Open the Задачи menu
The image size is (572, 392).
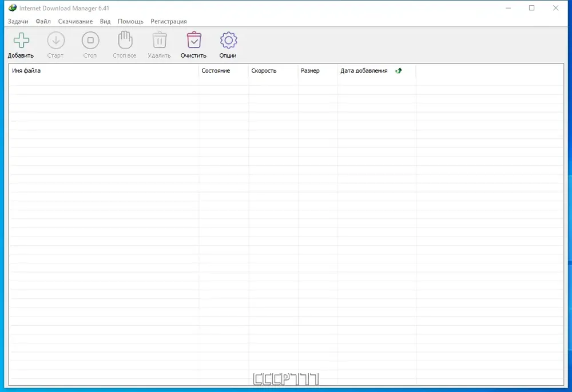pos(18,22)
